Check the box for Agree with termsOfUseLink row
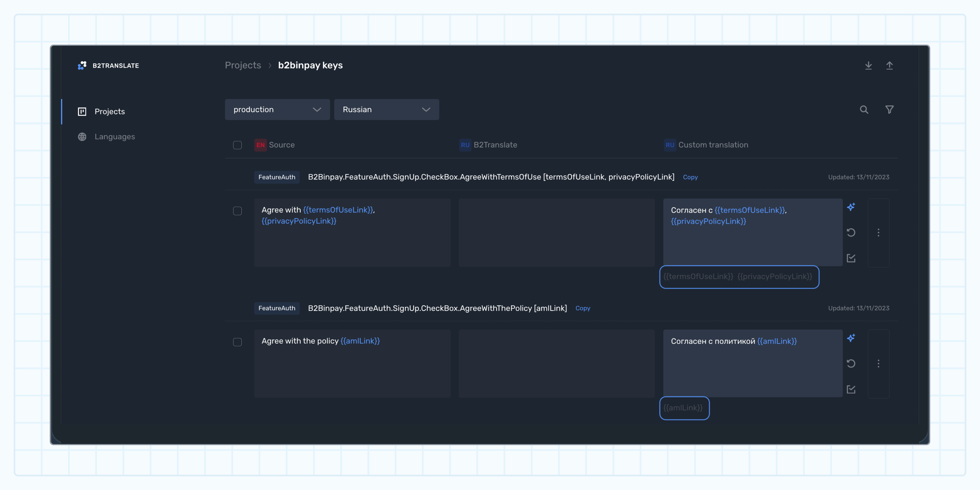Viewport: 980px width, 490px height. 237,211
